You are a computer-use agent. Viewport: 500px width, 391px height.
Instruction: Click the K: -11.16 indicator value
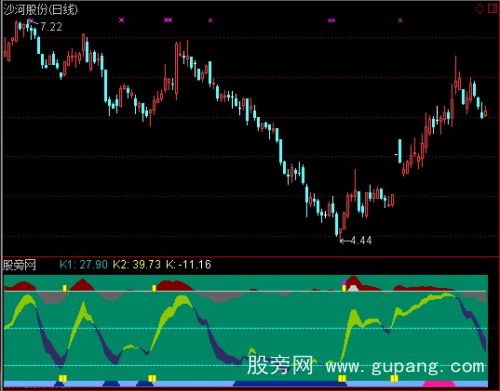pos(188,265)
